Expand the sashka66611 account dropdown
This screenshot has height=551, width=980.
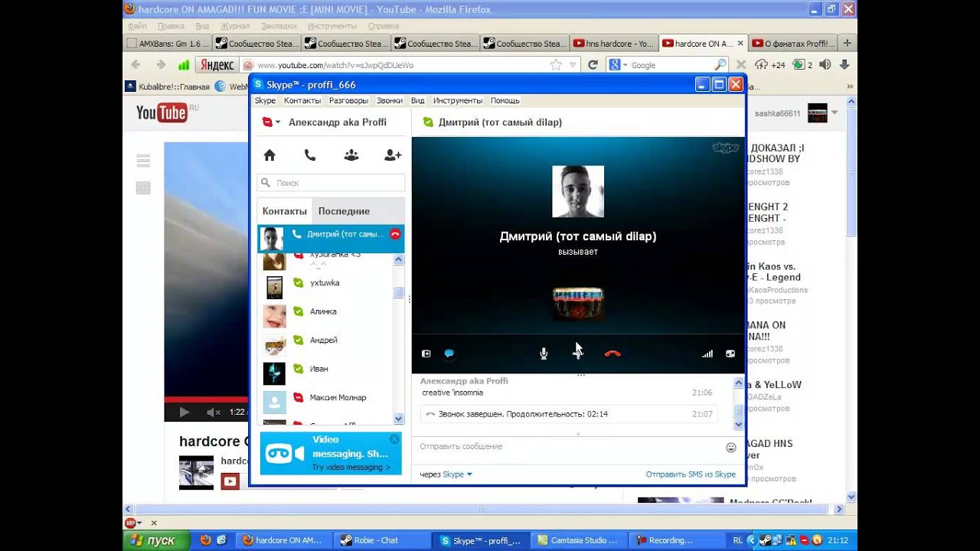coord(835,113)
